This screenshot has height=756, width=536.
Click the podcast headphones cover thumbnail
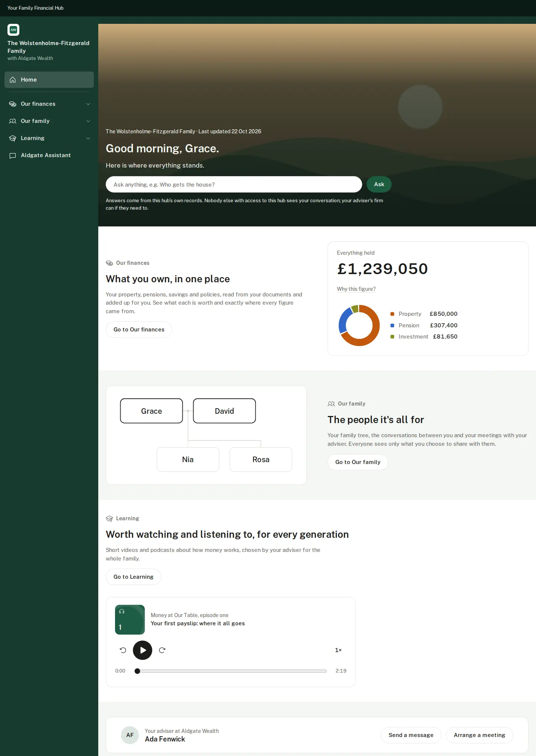click(130, 620)
